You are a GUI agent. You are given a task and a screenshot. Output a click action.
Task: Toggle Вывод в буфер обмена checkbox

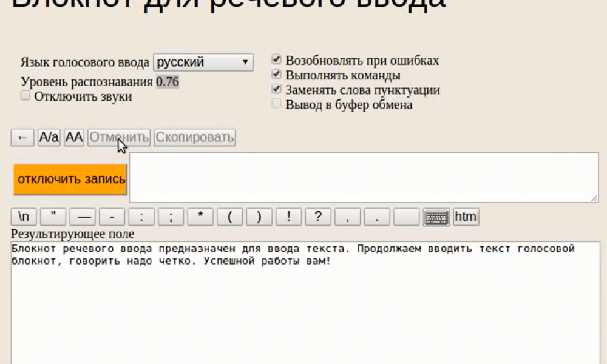tap(276, 104)
